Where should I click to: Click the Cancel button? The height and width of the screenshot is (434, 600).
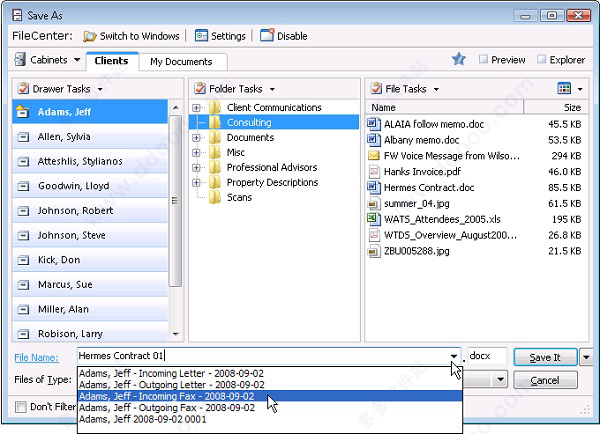[545, 380]
